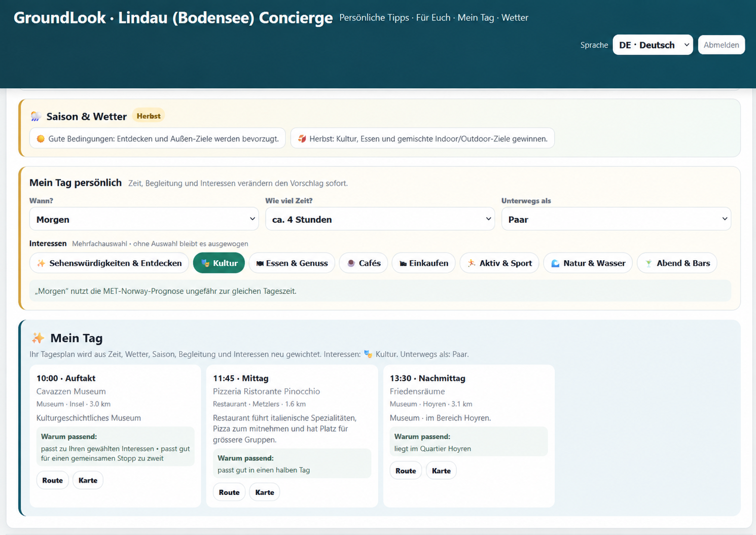Click the Friedensräume title
Image resolution: width=756 pixels, height=535 pixels.
pyautogui.click(x=417, y=391)
